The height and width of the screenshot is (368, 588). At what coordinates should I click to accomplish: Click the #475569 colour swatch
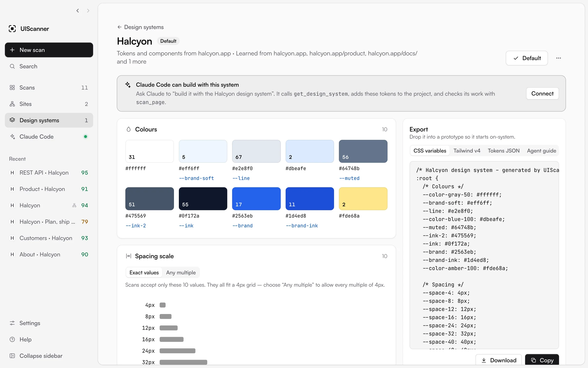(149, 199)
